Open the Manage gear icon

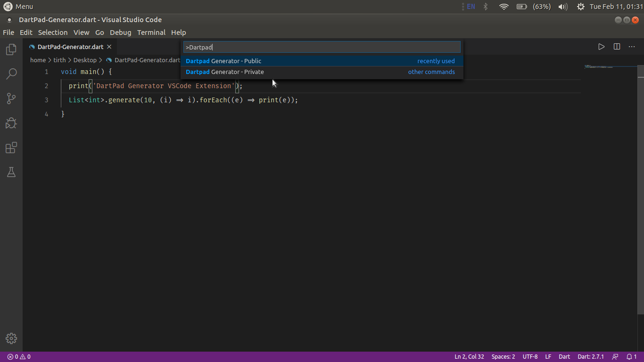(x=11, y=338)
